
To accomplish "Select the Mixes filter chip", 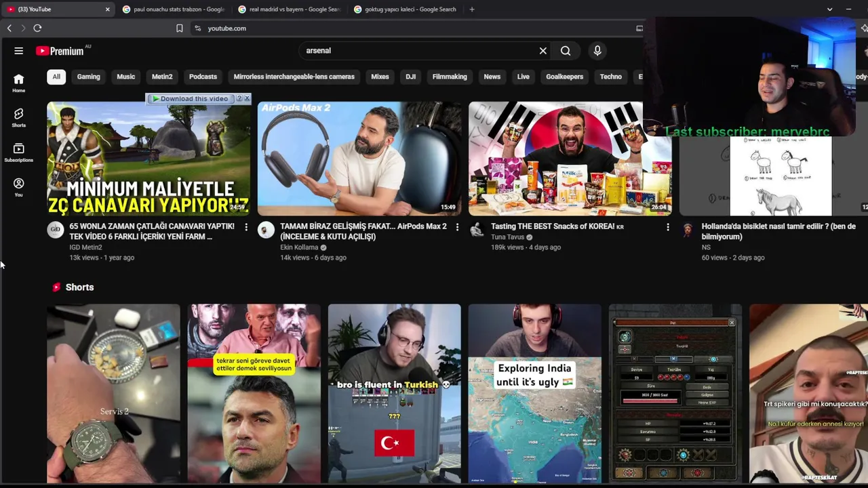I will tap(380, 77).
